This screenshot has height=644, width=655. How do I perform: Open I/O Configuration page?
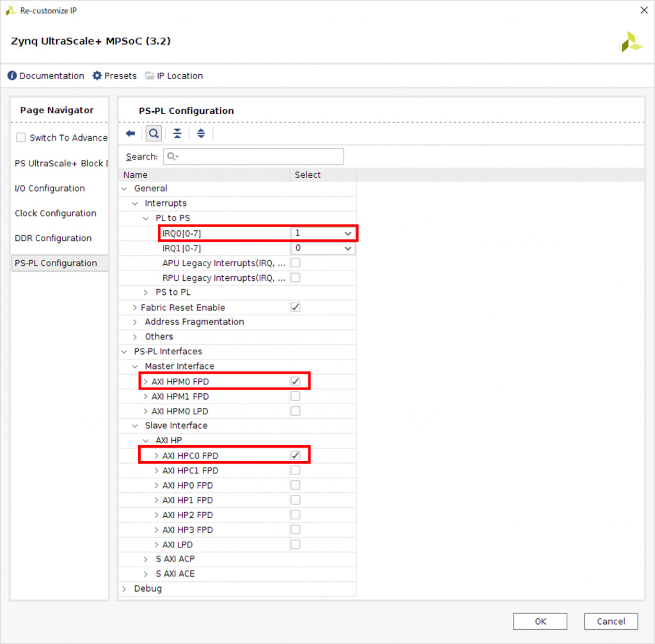point(50,189)
